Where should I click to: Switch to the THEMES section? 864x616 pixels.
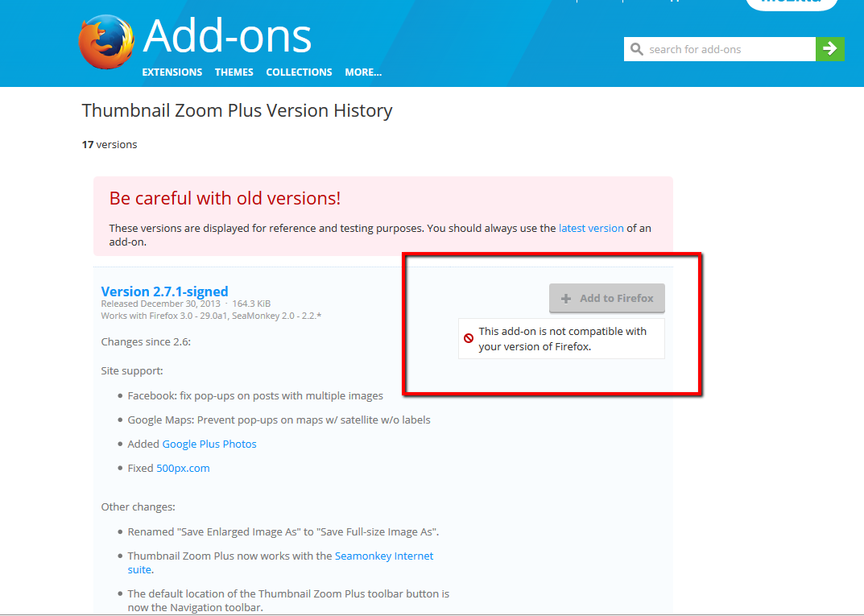pyautogui.click(x=234, y=72)
